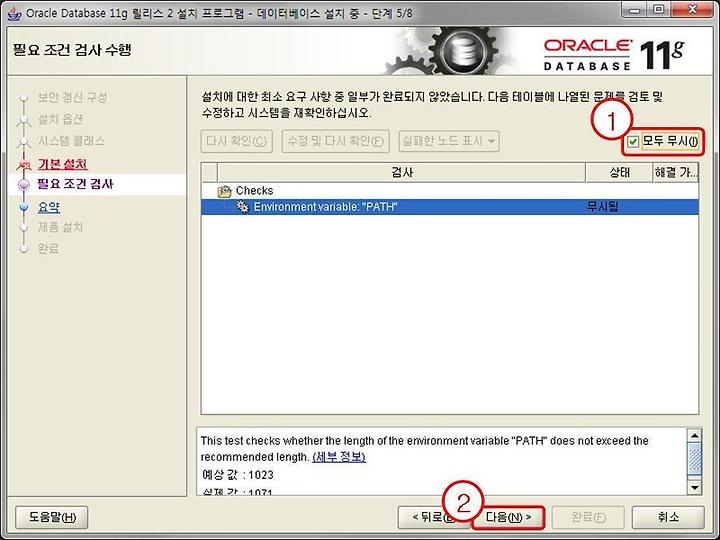The height and width of the screenshot is (540, 720).
Task: Click the 검사 column header
Action: click(402, 172)
